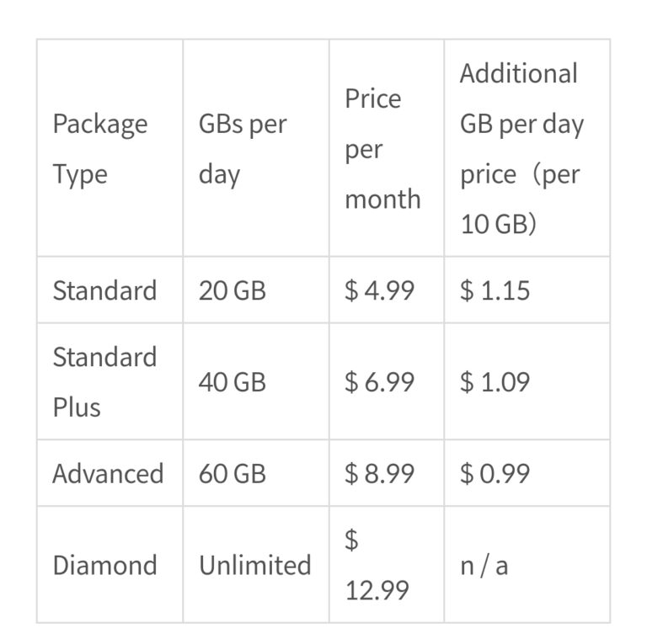Image resolution: width=647 pixels, height=644 pixels.
Task: Select the "$ 0.99" additional price cell
Action: [x=495, y=473]
